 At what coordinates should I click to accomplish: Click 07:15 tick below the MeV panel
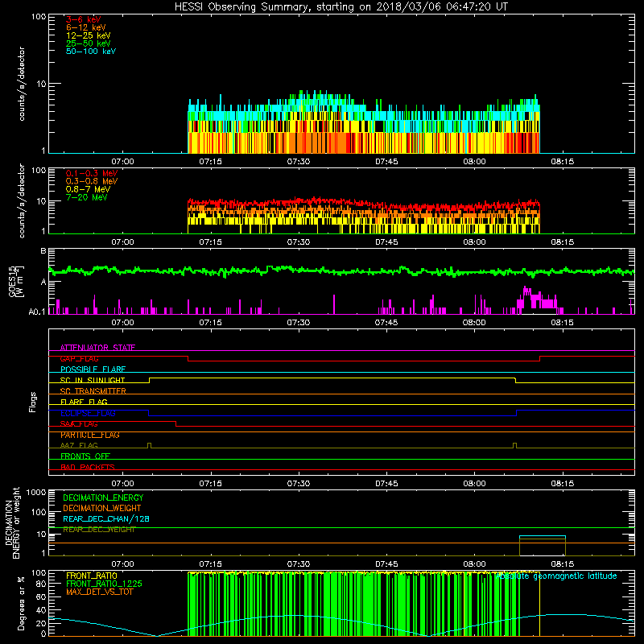click(210, 242)
